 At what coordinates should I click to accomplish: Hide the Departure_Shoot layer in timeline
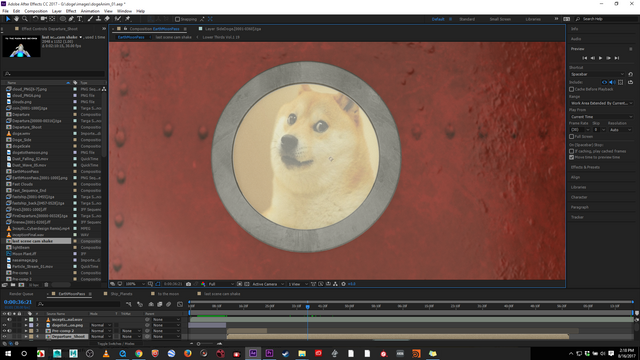[4, 336]
